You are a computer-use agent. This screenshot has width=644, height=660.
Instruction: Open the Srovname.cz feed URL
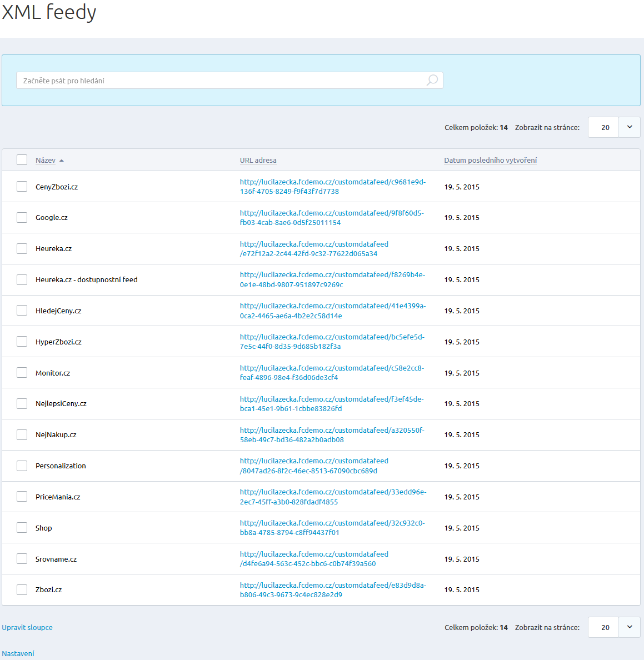click(314, 559)
